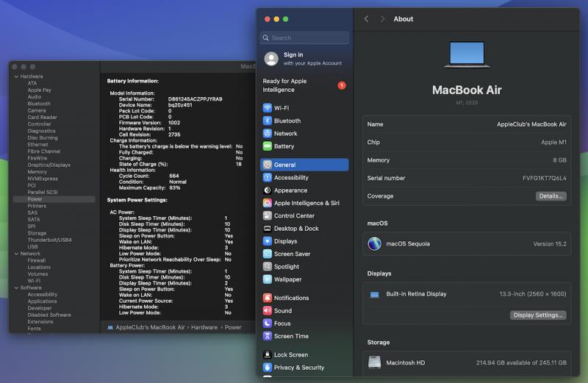Image resolution: width=588 pixels, height=383 pixels.
Task: Open the Battery icon in sidebar
Action: [267, 146]
